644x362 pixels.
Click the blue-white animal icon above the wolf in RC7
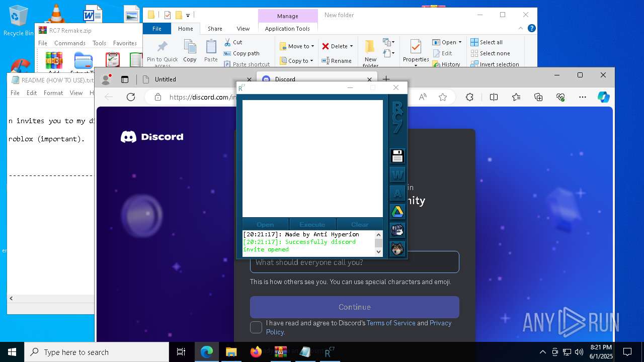tap(397, 230)
